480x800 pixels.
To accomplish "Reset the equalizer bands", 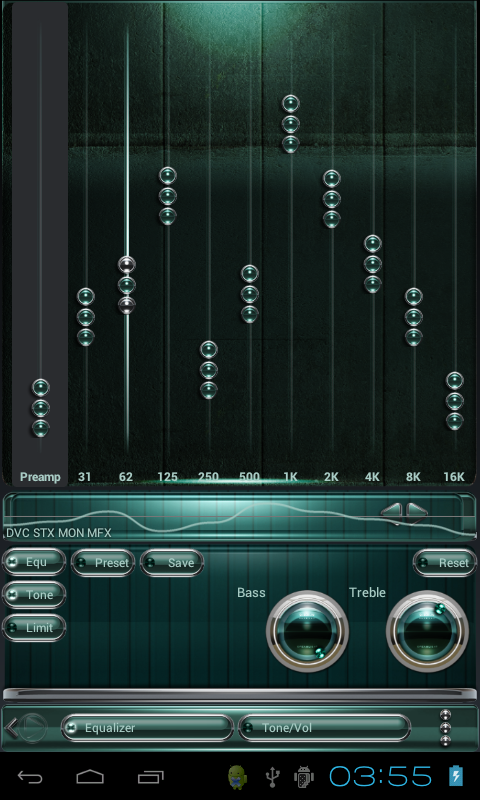I will coord(445,563).
